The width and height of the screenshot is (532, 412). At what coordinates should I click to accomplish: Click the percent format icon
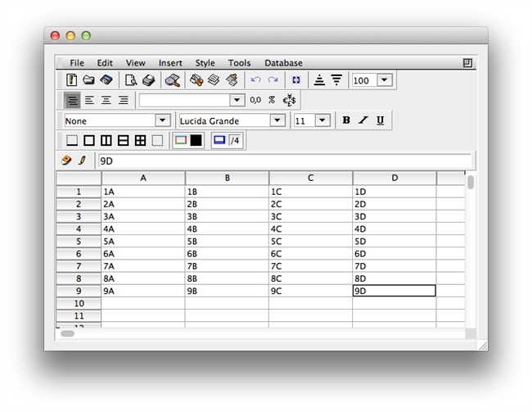[x=272, y=100]
